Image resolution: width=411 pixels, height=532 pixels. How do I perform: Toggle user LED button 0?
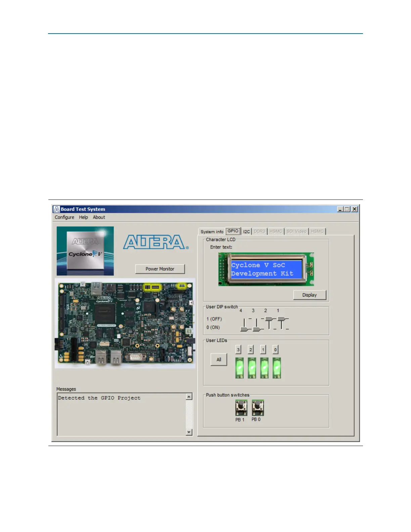275,350
